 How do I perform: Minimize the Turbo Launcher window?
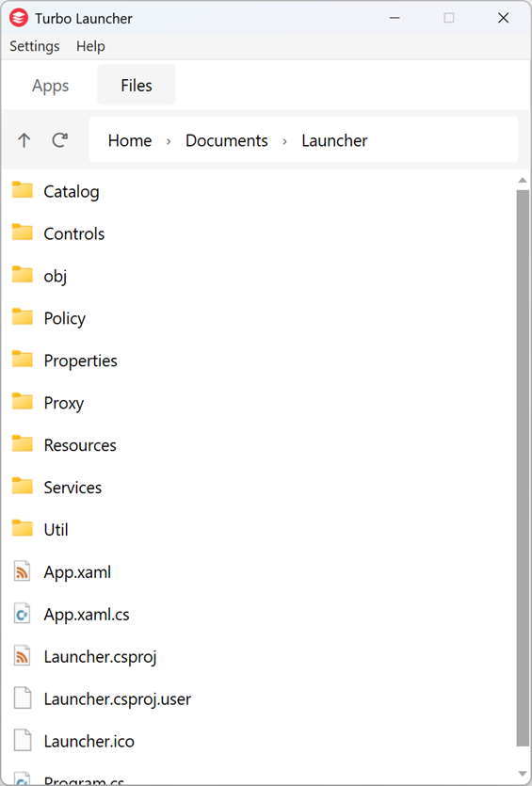click(395, 18)
